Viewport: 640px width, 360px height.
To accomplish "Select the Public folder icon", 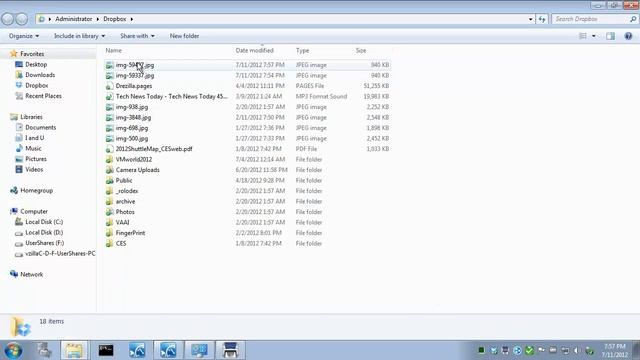I will (x=109, y=180).
